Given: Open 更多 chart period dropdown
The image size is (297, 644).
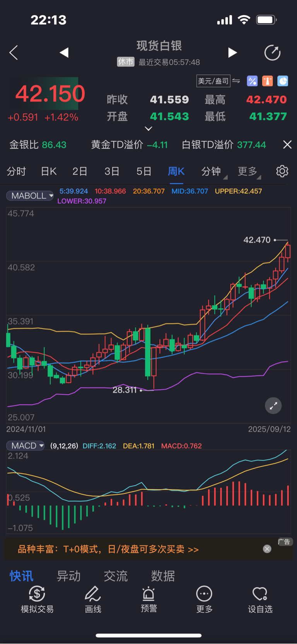Looking at the screenshot, I should (249, 171).
